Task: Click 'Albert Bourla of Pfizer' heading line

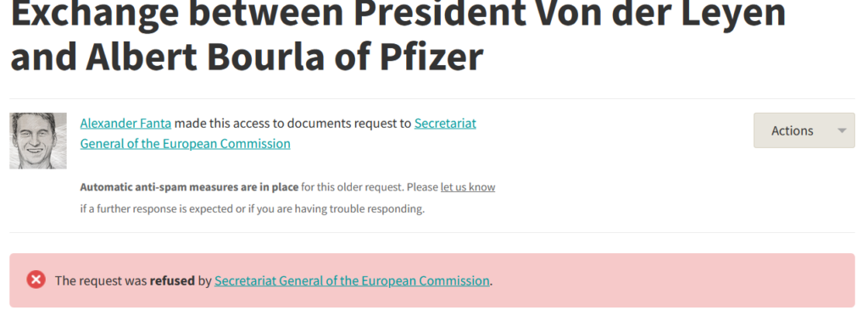Action: point(285,56)
